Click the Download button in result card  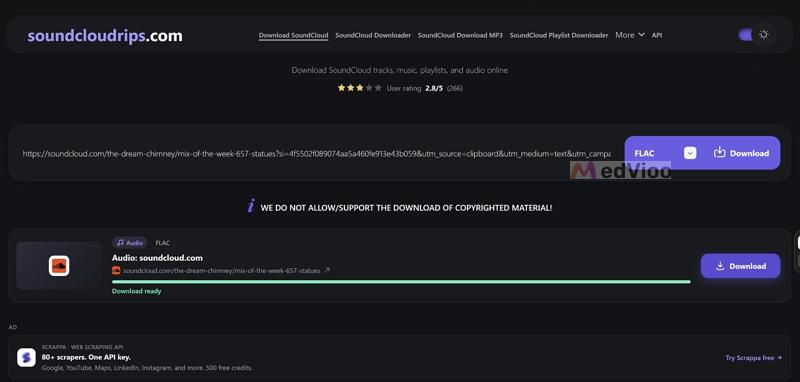[740, 266]
